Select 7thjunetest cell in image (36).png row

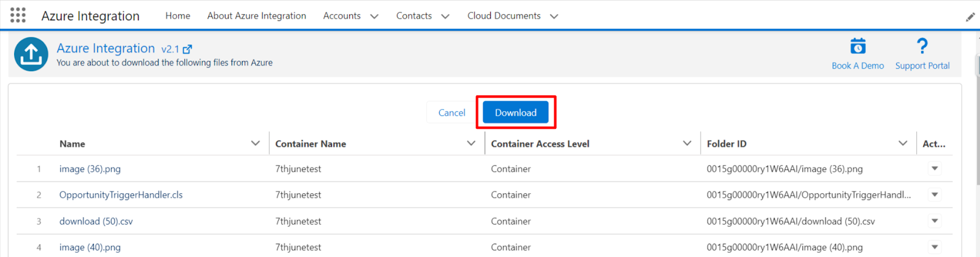click(298, 169)
